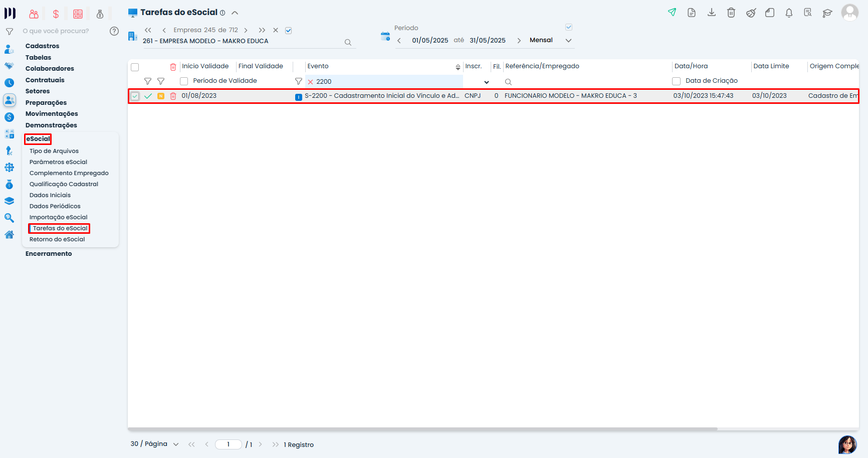
Task: Jump to the first company
Action: (148, 31)
